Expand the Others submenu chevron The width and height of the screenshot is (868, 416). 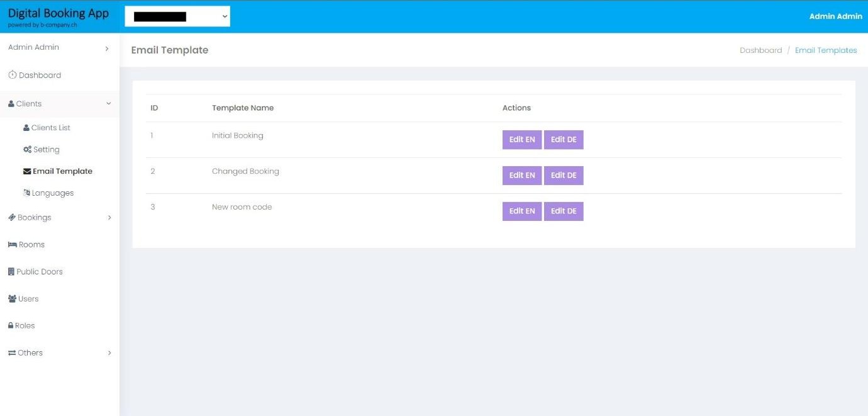pos(109,353)
